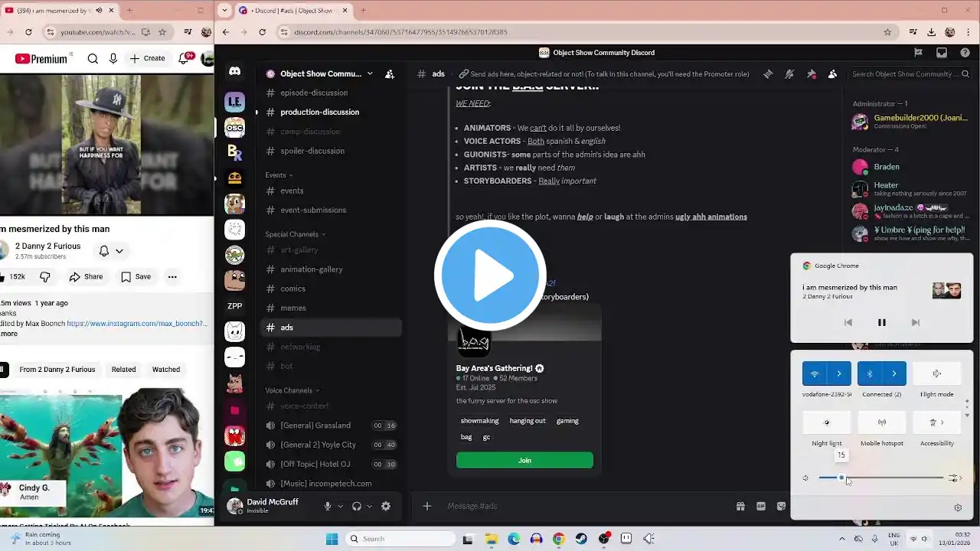The height and width of the screenshot is (551, 980).
Task: Collapse the Voice Channels category
Action: [292, 390]
